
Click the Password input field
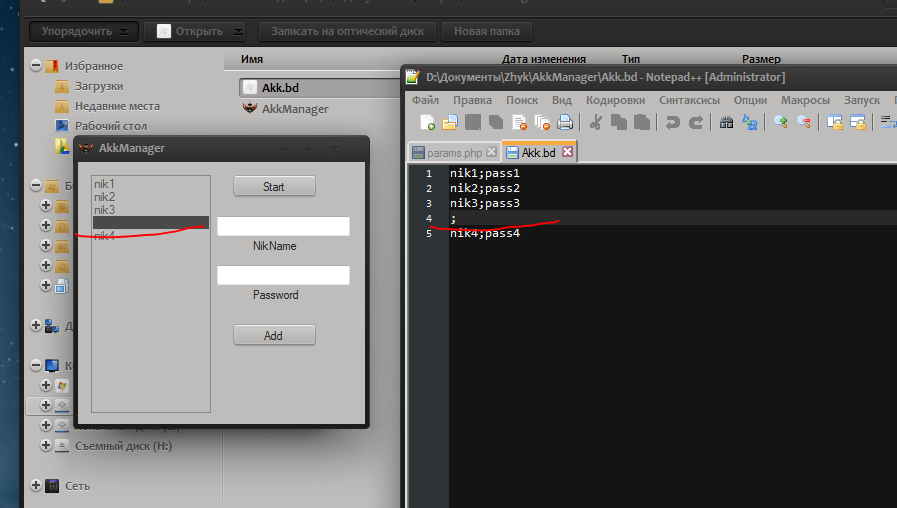tap(283, 275)
